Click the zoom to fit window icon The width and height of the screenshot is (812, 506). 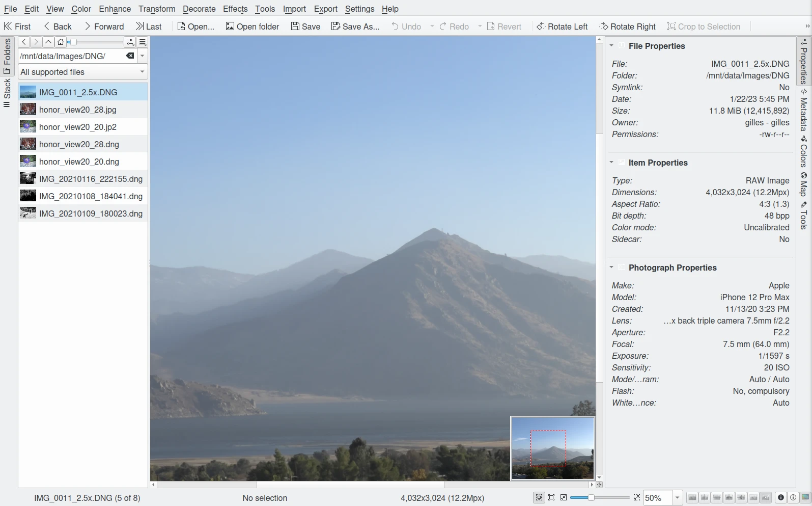[539, 497]
